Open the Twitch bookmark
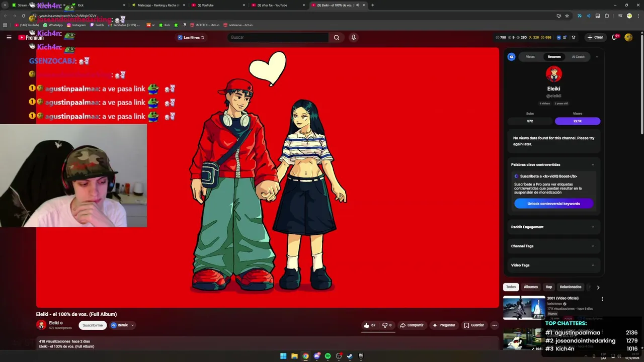Image resolution: width=644 pixels, height=362 pixels. (x=97, y=25)
